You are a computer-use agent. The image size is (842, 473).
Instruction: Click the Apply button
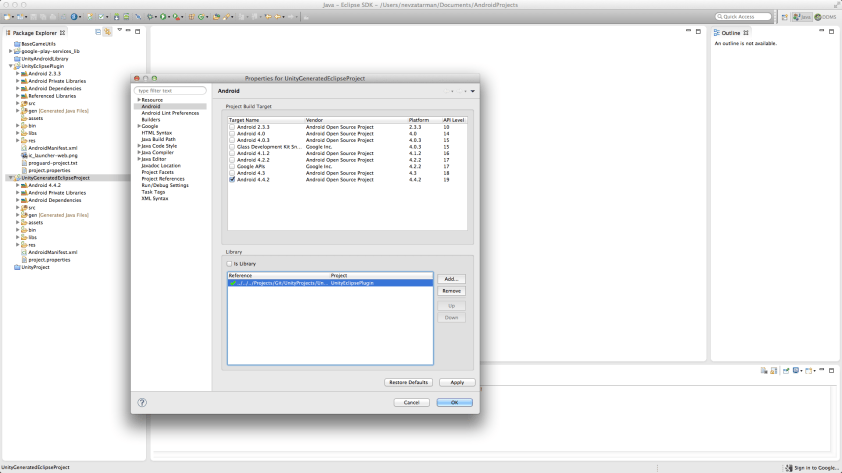click(x=457, y=382)
